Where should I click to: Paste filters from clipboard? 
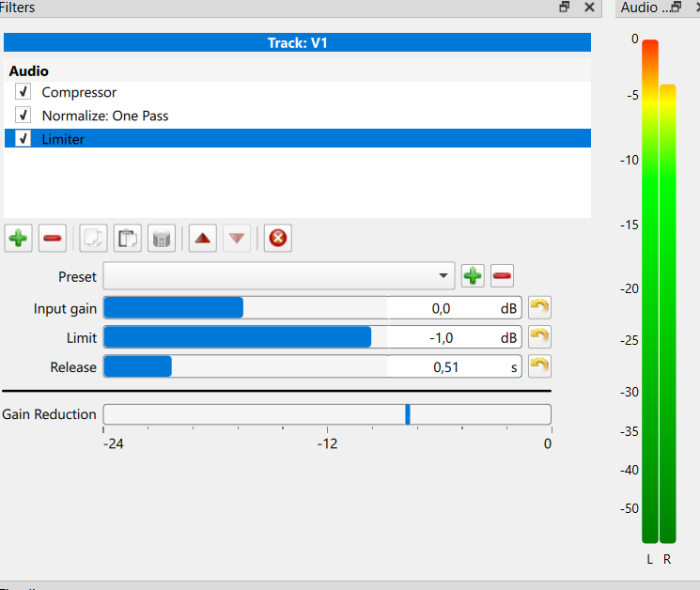coord(128,239)
